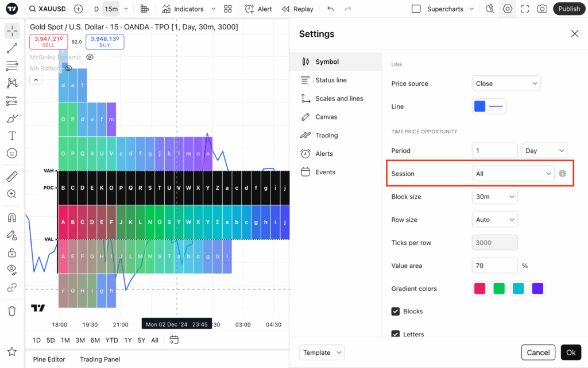Expand the Block size dropdown
The width and height of the screenshot is (588, 368).
tap(494, 197)
